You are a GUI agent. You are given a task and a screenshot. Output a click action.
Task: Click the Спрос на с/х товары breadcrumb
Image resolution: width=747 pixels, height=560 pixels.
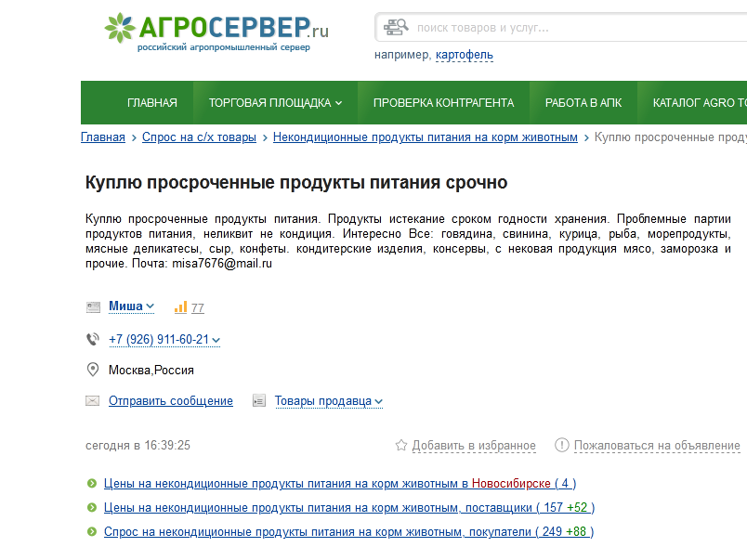click(199, 137)
